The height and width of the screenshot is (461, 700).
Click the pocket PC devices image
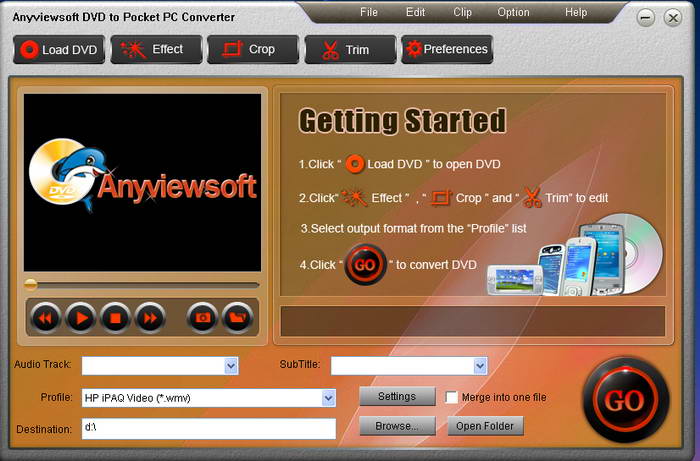click(575, 254)
